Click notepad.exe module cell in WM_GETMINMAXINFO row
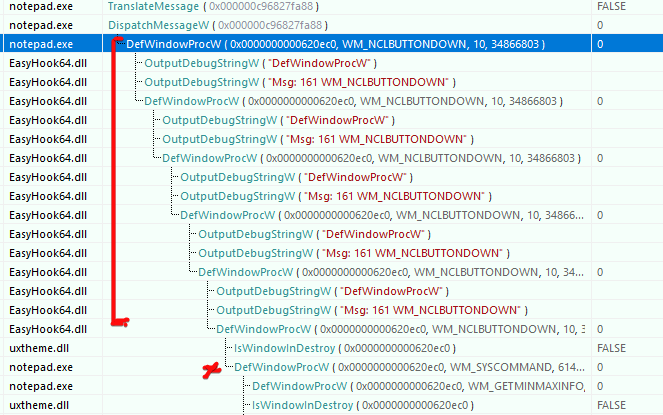Viewport: 663px width, 415px height. point(41,386)
